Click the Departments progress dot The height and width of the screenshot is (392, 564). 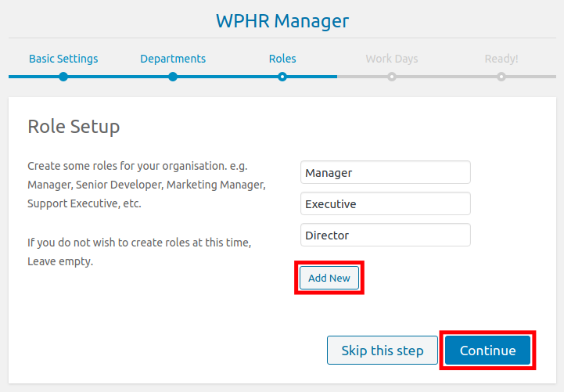173,77
